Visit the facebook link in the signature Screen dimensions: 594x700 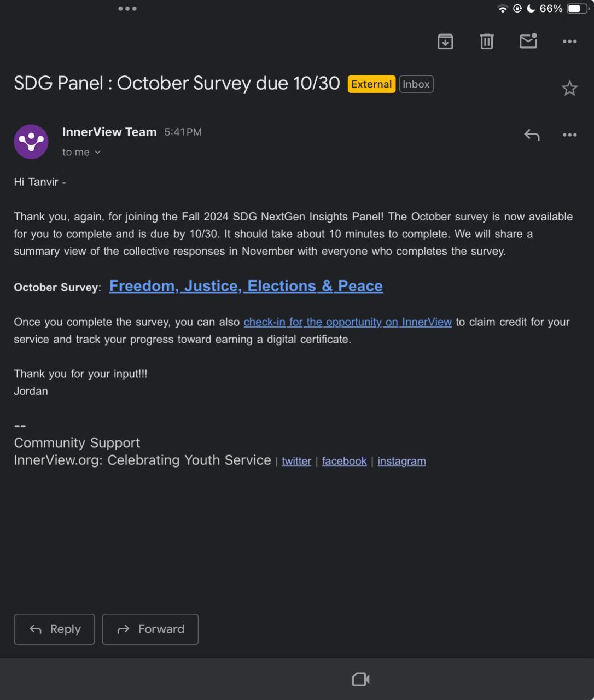344,461
